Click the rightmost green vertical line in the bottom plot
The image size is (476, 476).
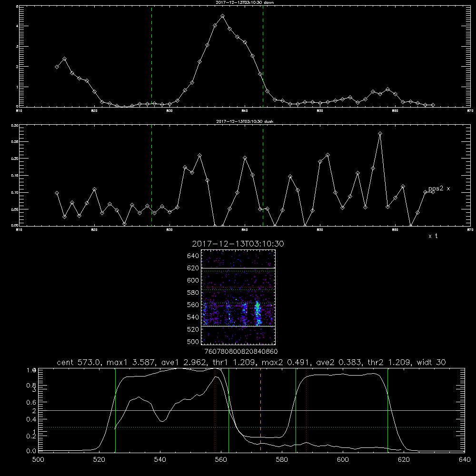pos(387,410)
